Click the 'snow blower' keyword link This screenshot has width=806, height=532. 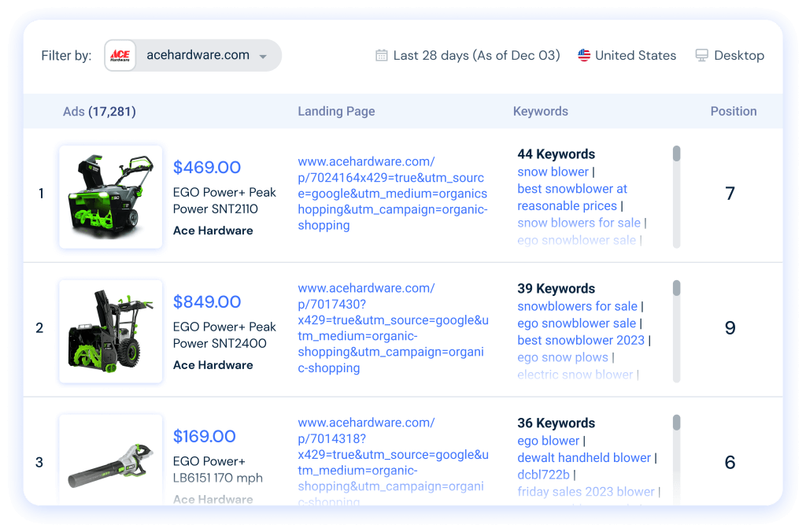(553, 172)
